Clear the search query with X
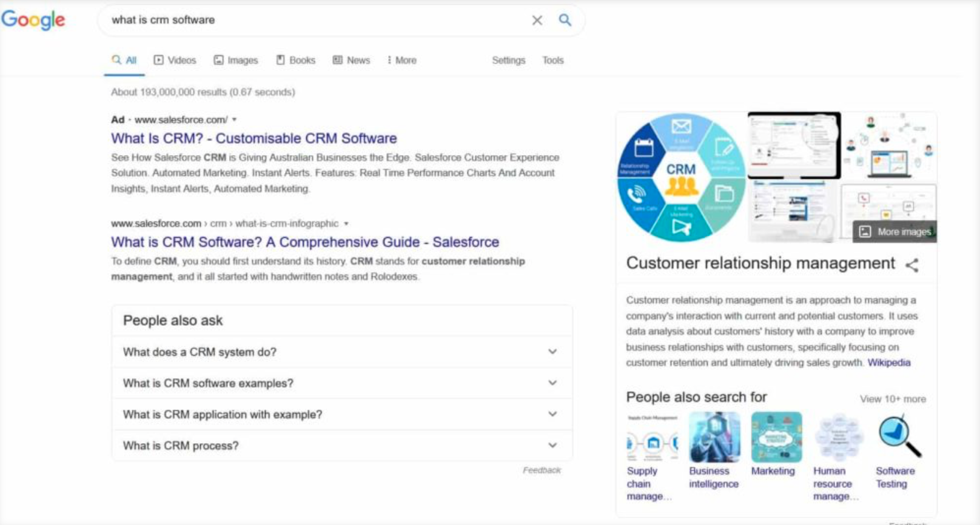Screen dimensions: 980x525 tap(537, 20)
